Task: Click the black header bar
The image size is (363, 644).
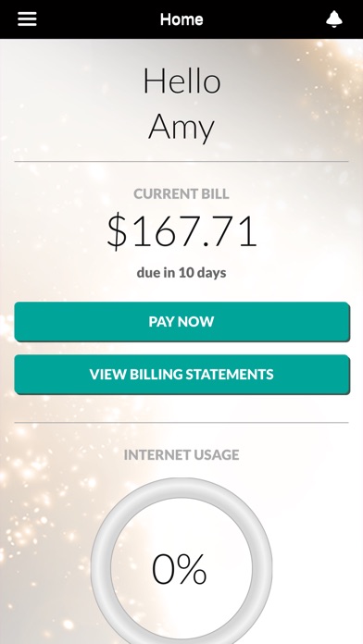Action: click(x=181, y=19)
